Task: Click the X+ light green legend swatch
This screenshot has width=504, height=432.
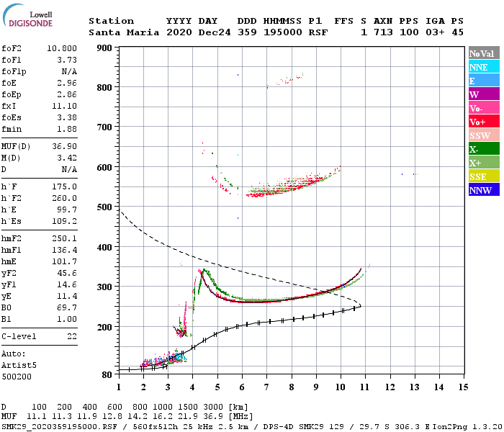Action: point(484,163)
